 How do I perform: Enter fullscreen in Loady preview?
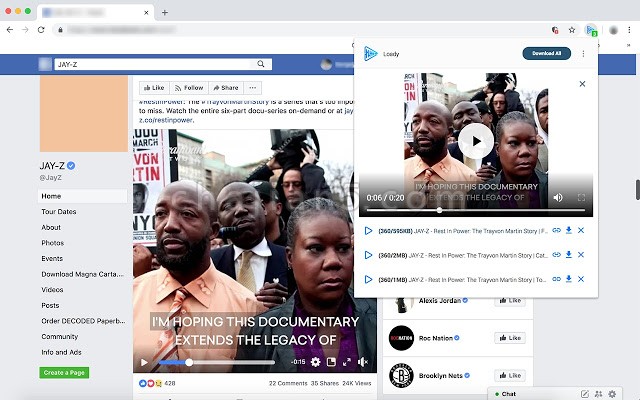581,198
